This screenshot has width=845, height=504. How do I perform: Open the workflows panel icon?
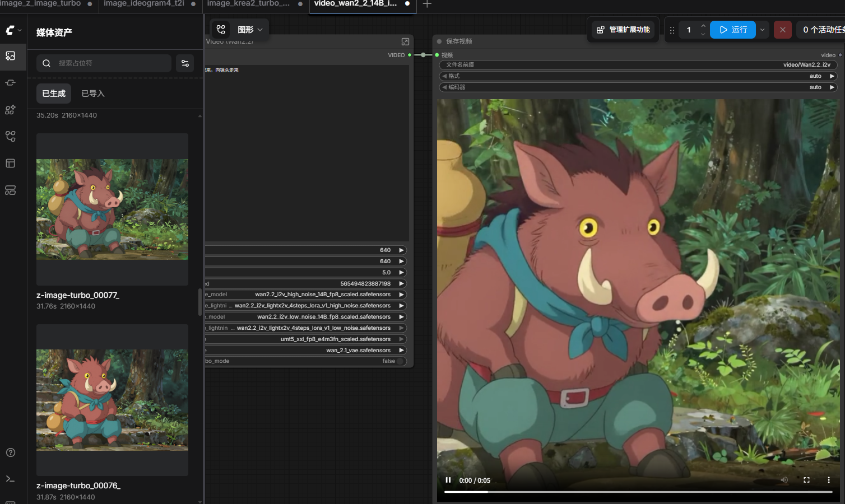(x=11, y=136)
